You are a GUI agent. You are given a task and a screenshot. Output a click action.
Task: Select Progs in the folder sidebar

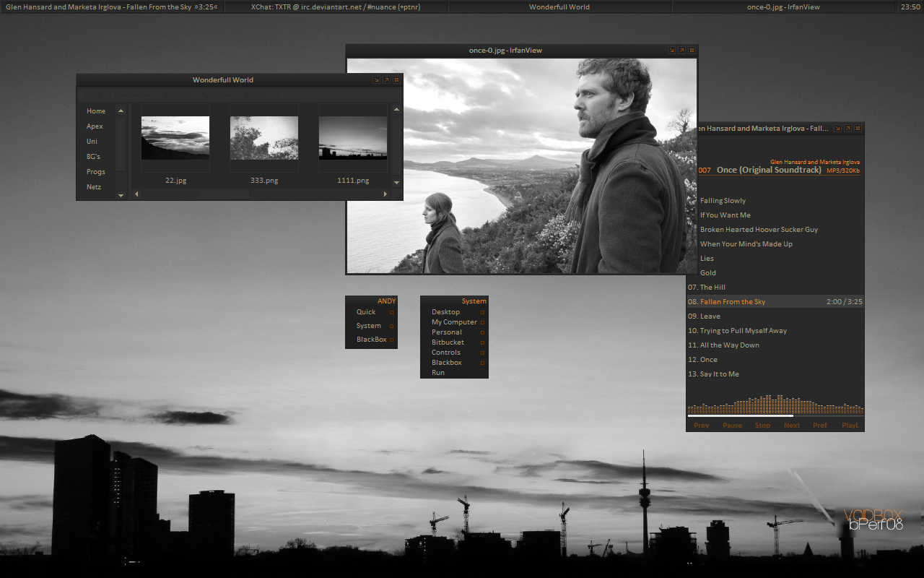[x=96, y=172]
